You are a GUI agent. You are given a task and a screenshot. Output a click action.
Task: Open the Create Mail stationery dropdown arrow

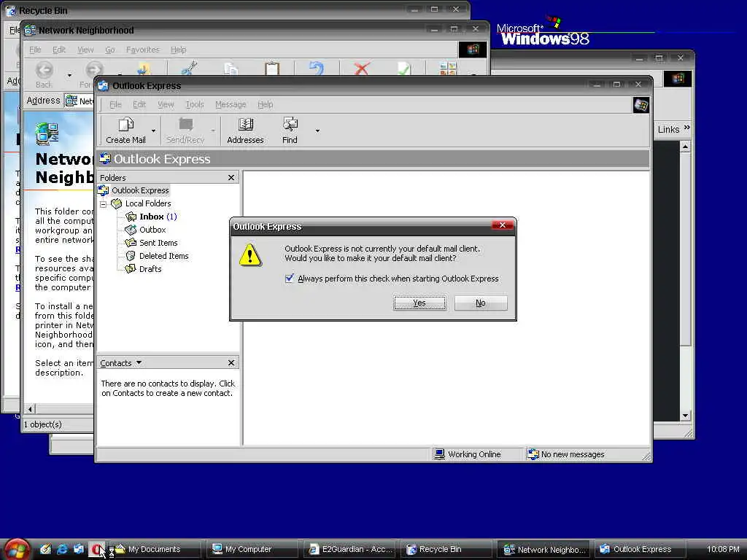[x=153, y=131]
